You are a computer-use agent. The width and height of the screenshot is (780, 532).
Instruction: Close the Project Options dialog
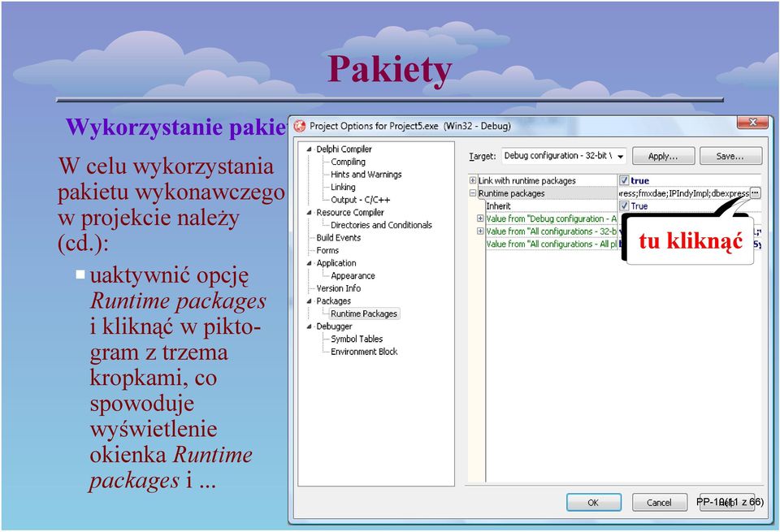752,123
